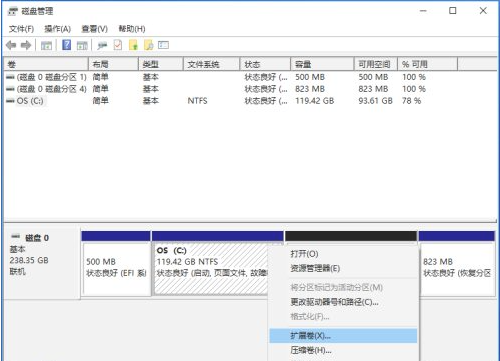Sort by the 状态 column header

(x=265, y=64)
